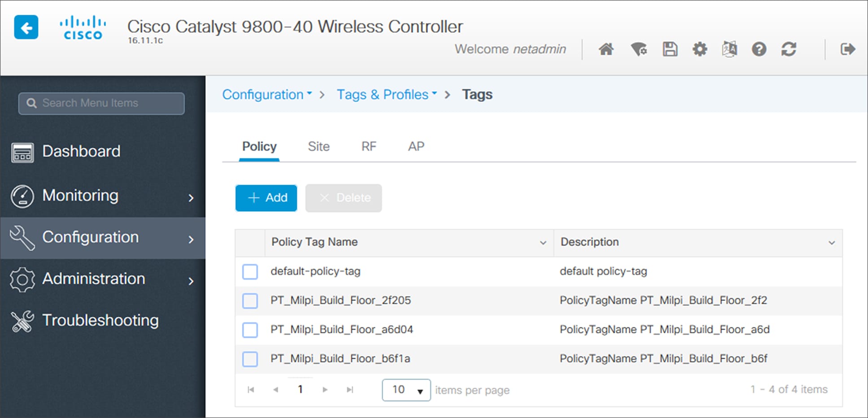Go to previous page in pager
The width and height of the screenshot is (868, 418).
(x=275, y=389)
